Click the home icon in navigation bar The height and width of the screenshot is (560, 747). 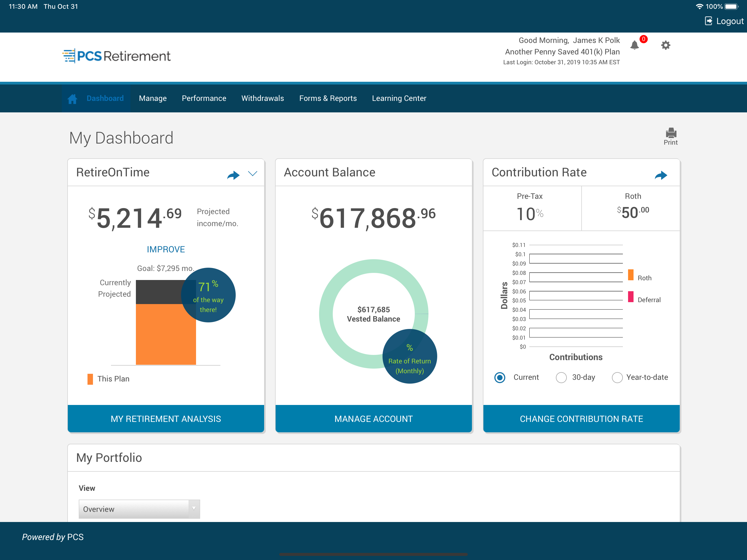(72, 99)
